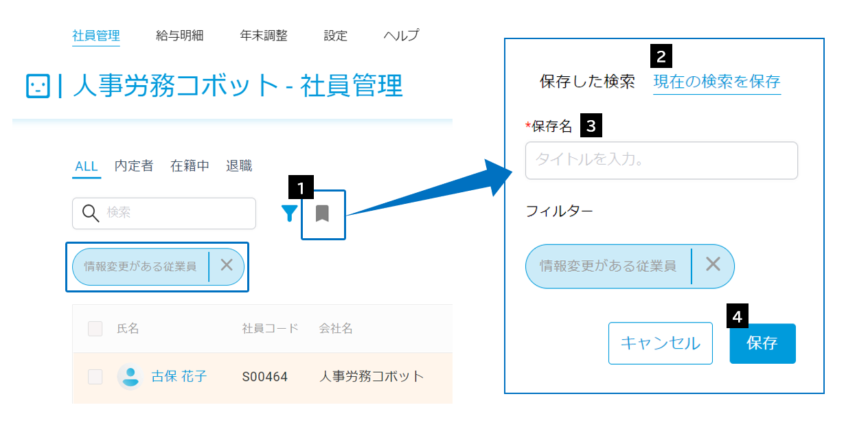The height and width of the screenshot is (427, 868).
Task: Open saved searches with the bookmark icon
Action: [x=322, y=213]
